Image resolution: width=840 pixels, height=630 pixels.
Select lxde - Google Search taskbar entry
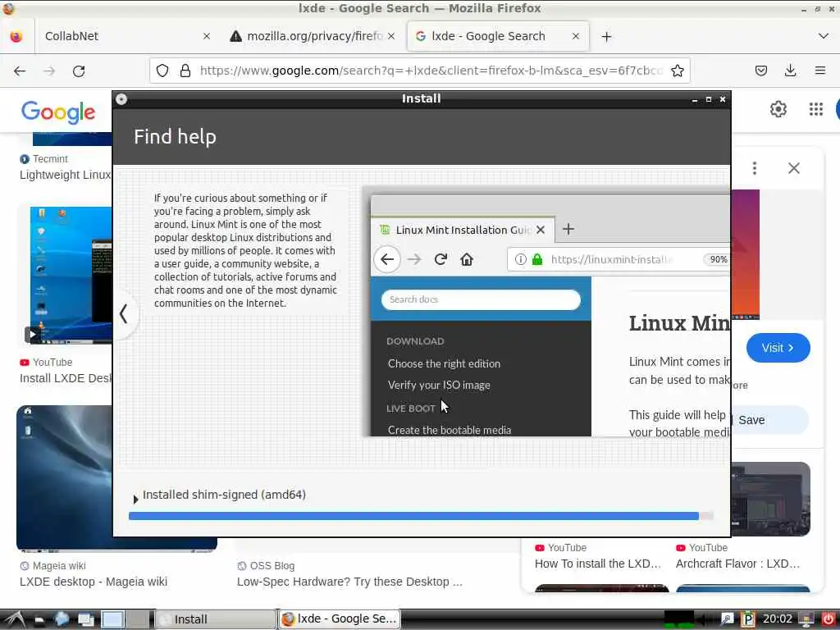(x=339, y=619)
